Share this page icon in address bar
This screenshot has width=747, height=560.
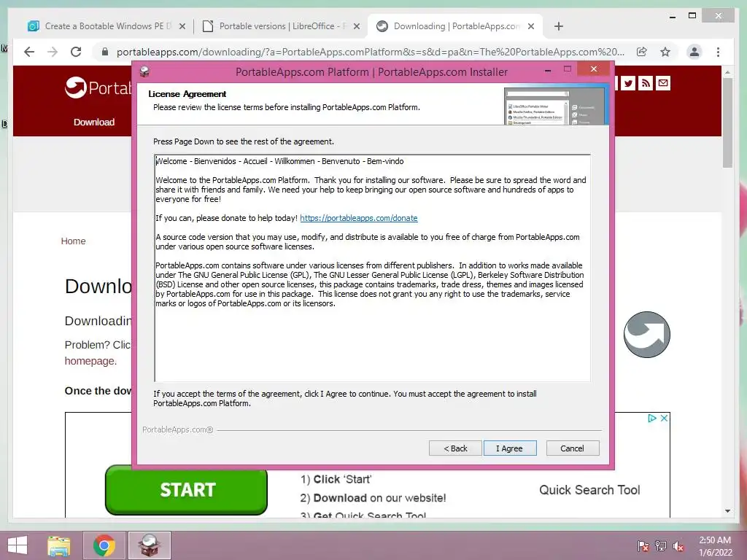[x=642, y=52]
